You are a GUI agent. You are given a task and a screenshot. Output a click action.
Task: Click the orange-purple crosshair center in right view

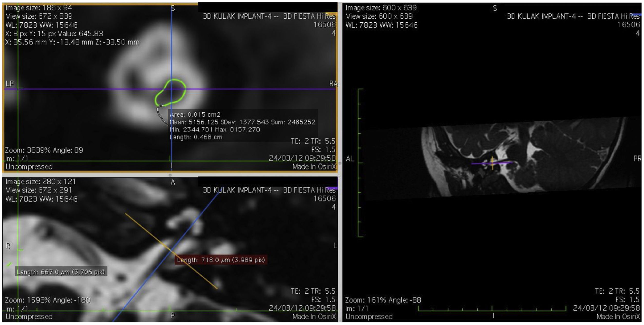pyautogui.click(x=492, y=163)
